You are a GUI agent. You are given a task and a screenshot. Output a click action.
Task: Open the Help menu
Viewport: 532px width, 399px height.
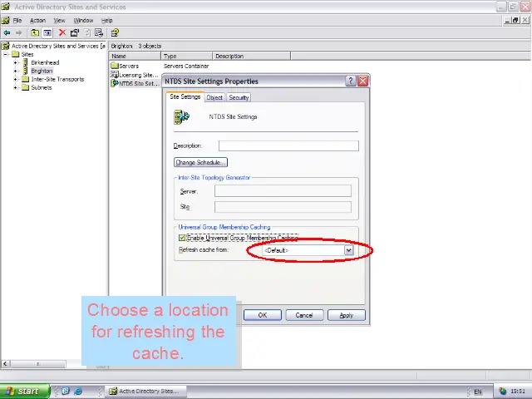pos(107,20)
